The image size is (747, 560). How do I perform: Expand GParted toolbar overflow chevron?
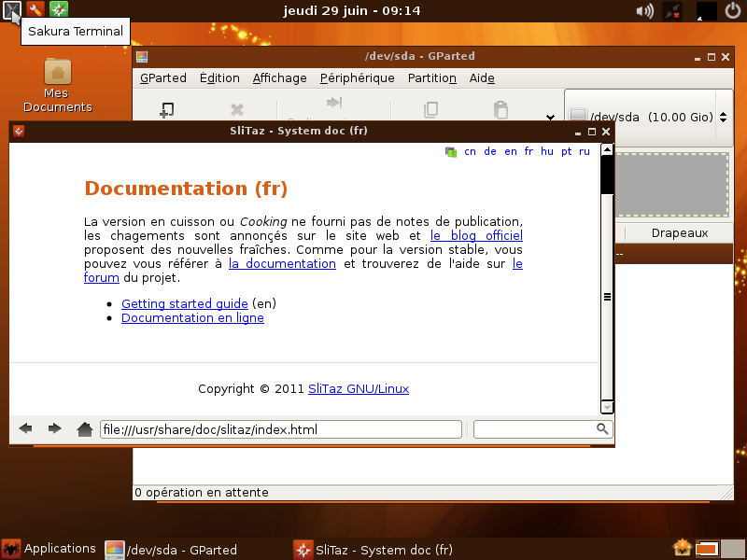550,117
